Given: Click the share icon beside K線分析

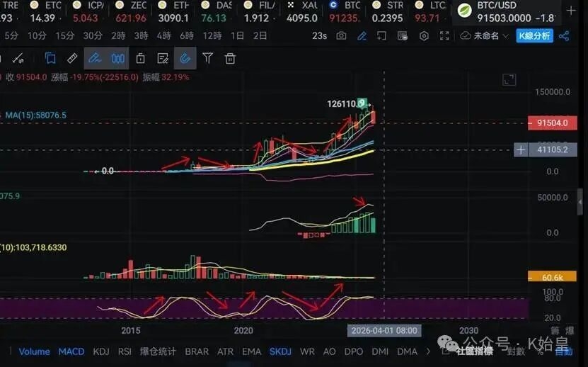Looking at the screenshot, I should [x=564, y=35].
